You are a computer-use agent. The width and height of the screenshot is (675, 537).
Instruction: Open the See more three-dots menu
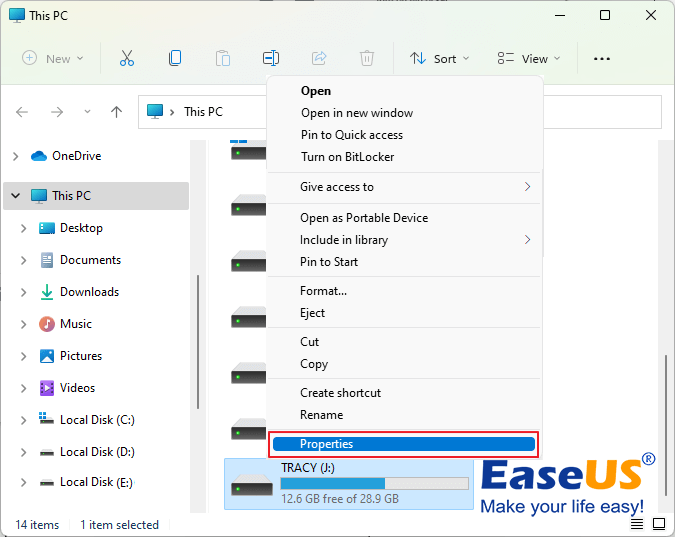pyautogui.click(x=601, y=59)
